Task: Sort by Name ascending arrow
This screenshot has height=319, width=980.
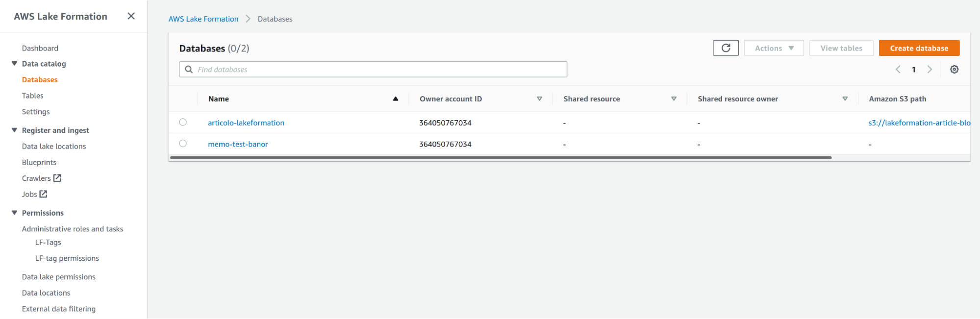Action: click(x=395, y=99)
